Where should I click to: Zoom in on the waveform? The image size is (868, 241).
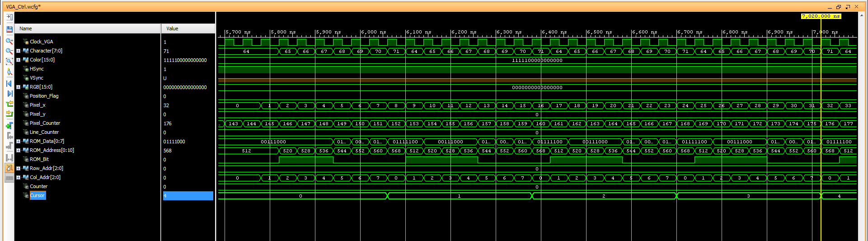(x=9, y=41)
